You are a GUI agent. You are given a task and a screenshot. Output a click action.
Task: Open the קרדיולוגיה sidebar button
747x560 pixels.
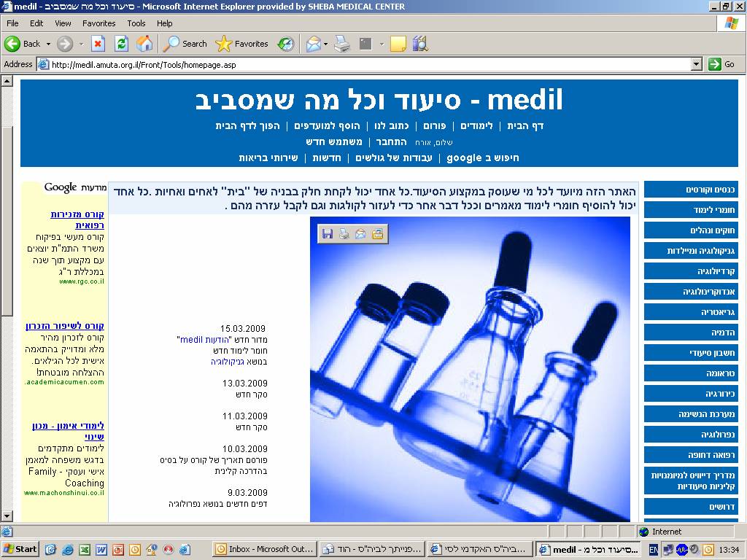point(691,271)
